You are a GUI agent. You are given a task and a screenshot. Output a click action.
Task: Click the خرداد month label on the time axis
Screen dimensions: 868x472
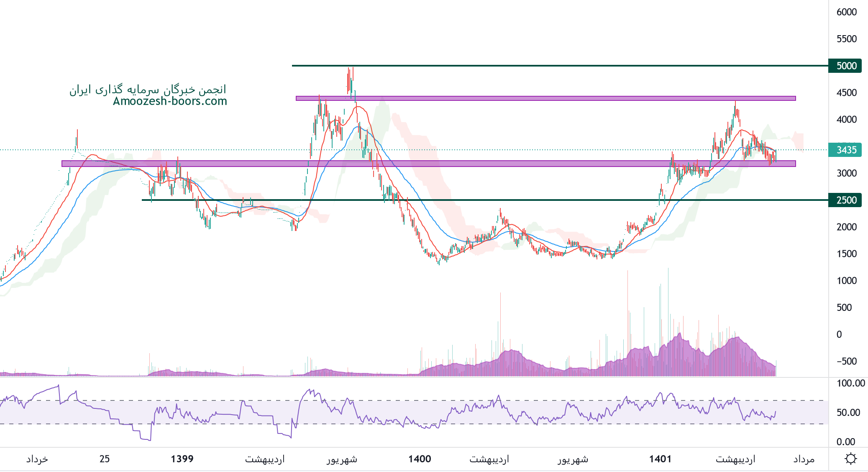(37, 459)
